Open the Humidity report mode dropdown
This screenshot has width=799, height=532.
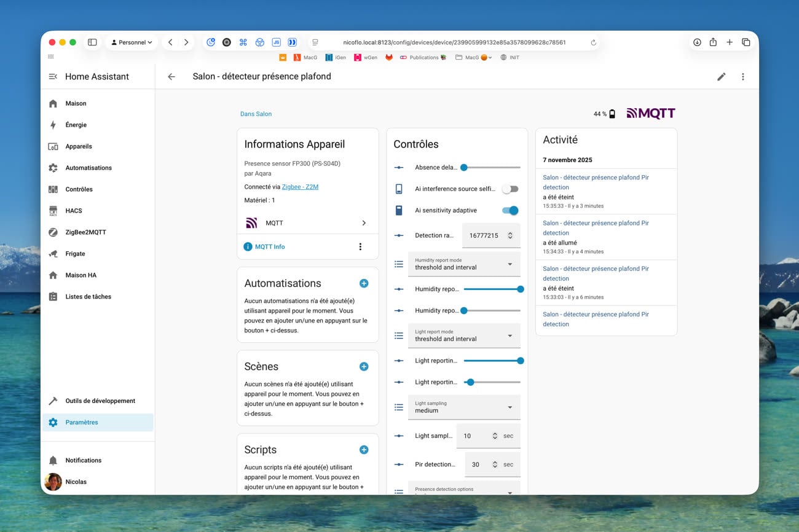click(x=464, y=264)
